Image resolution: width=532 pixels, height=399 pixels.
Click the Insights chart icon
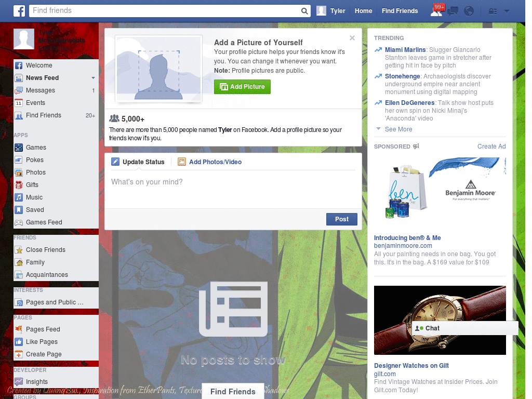(19, 382)
